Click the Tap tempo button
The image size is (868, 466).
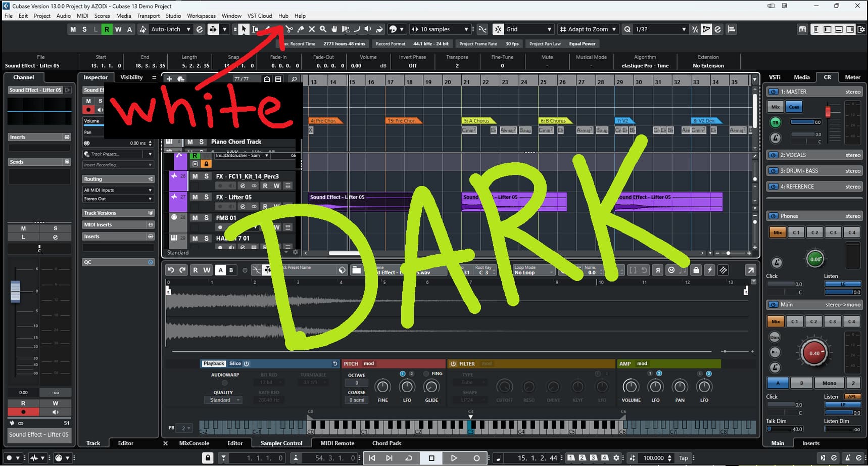coord(684,458)
